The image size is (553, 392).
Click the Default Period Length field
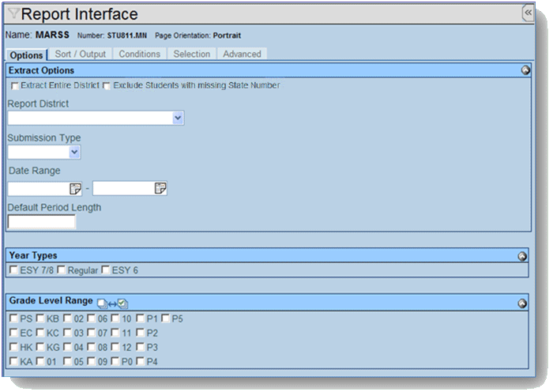point(41,222)
